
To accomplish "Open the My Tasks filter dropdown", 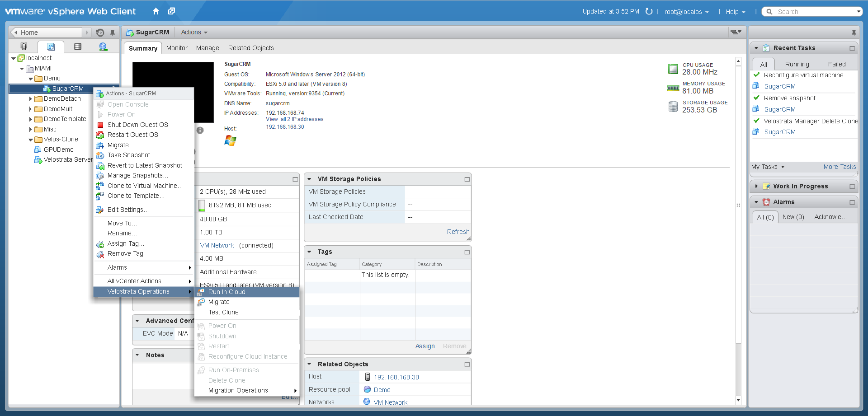I will [768, 167].
